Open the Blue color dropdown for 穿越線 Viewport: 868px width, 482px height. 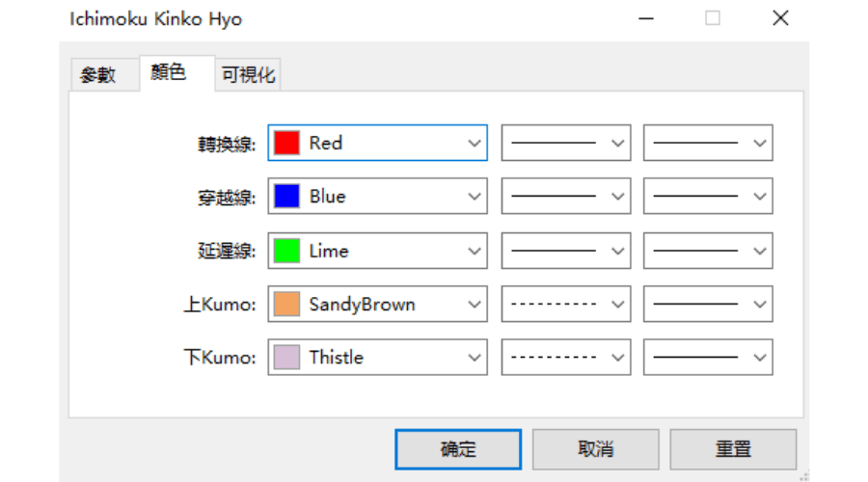point(474,197)
